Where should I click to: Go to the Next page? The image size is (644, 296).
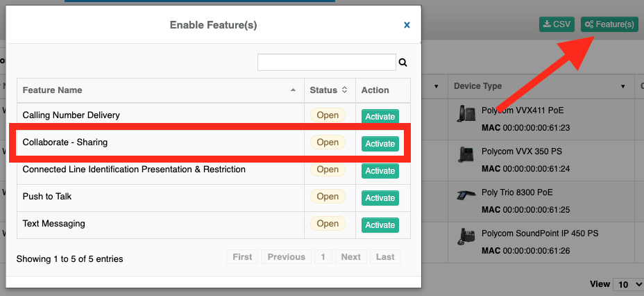350,257
